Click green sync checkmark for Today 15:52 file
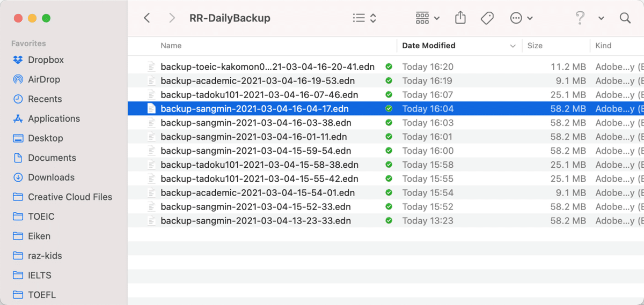This screenshot has width=644, height=305. pyautogui.click(x=389, y=206)
